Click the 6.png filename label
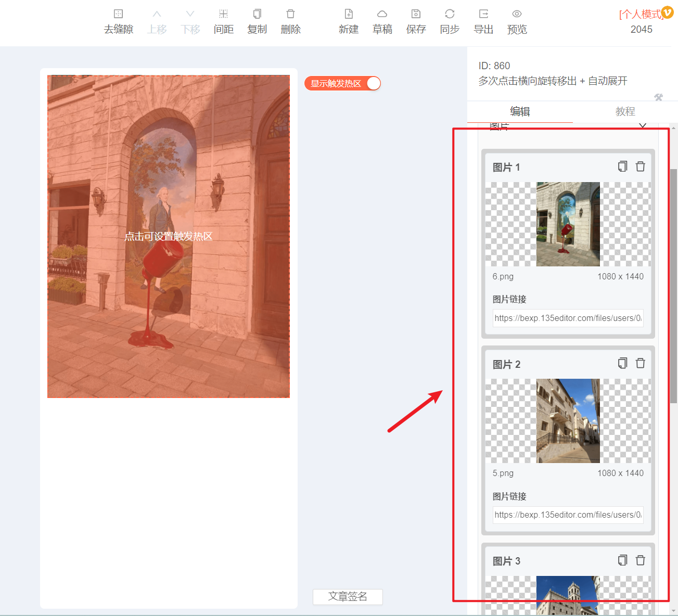The height and width of the screenshot is (616, 678). [x=503, y=276]
